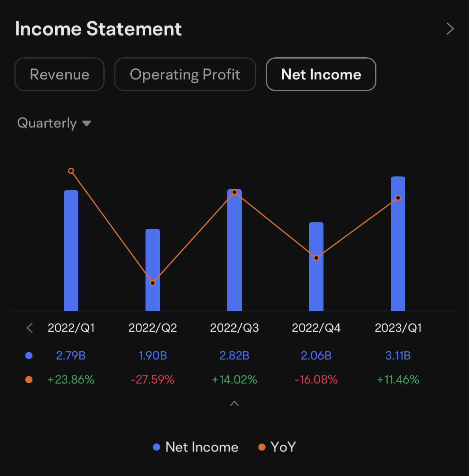
Task: Click the 2022/Q1 YoY line point
Action: pyautogui.click(x=71, y=171)
